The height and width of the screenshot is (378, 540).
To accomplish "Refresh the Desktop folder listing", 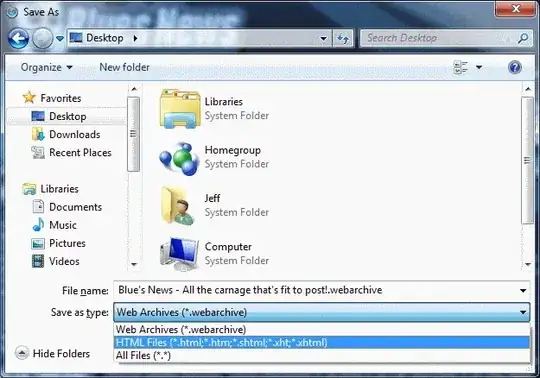I will pyautogui.click(x=343, y=38).
